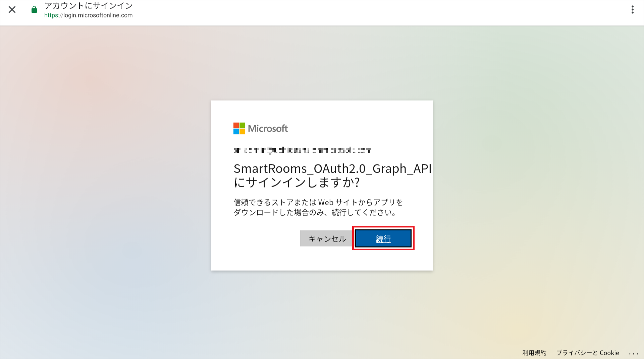This screenshot has height=359, width=644.
Task: Click the green https scheme text
Action: click(x=51, y=15)
